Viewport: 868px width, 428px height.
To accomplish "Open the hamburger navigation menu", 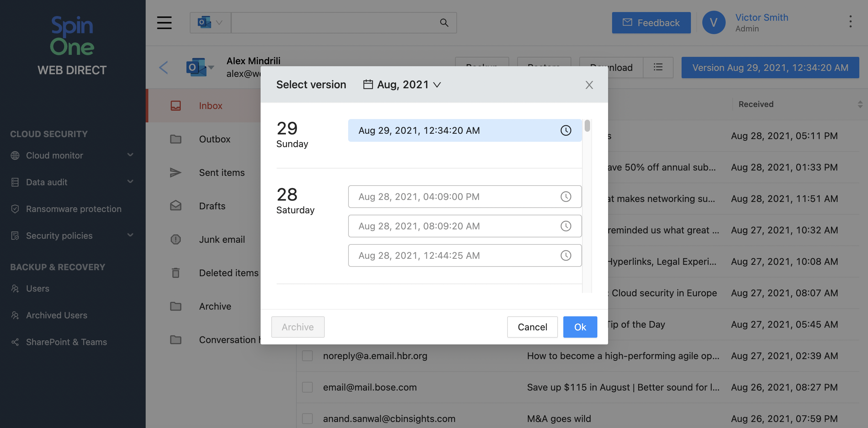I will (x=164, y=23).
